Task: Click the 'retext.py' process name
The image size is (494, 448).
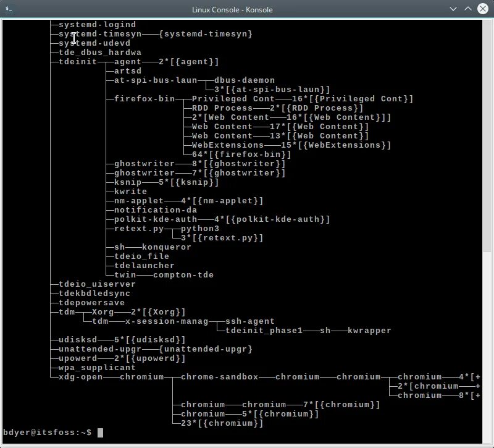Action: (139, 229)
